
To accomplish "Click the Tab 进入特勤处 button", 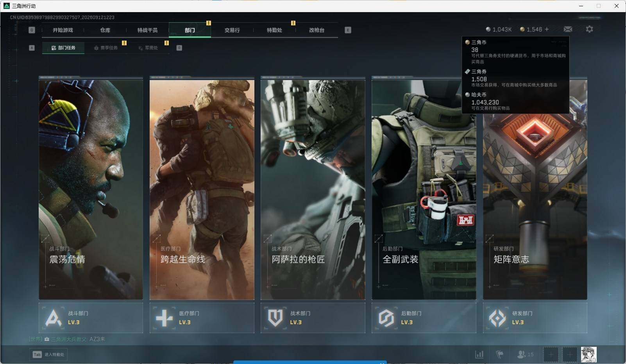I will click(x=49, y=354).
